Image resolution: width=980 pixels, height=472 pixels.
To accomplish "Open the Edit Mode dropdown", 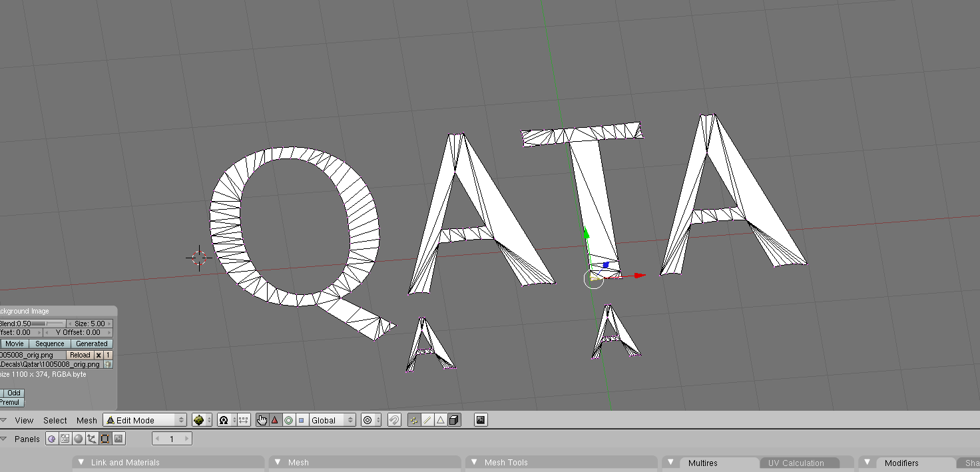I will pyautogui.click(x=144, y=420).
